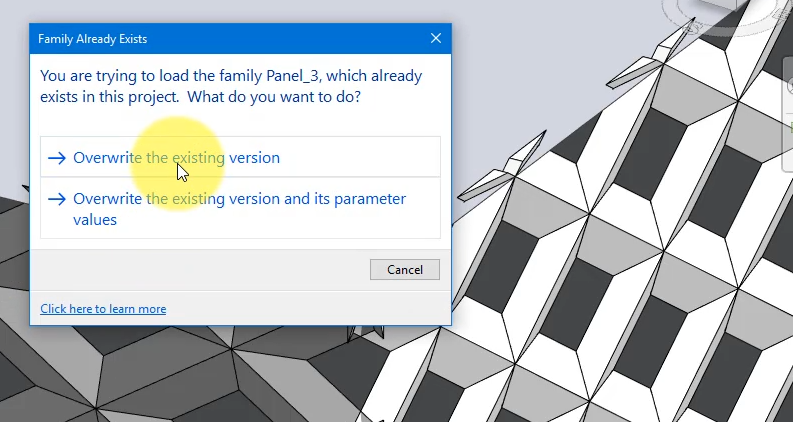The image size is (793, 422).
Task: Click the Panel_3 family name in message
Action: pos(293,76)
